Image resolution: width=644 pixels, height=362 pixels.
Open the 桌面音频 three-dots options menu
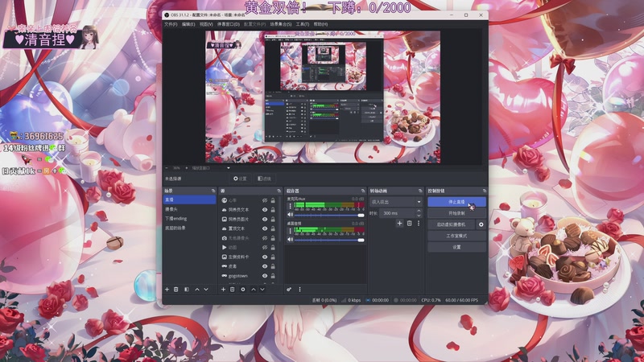click(291, 231)
